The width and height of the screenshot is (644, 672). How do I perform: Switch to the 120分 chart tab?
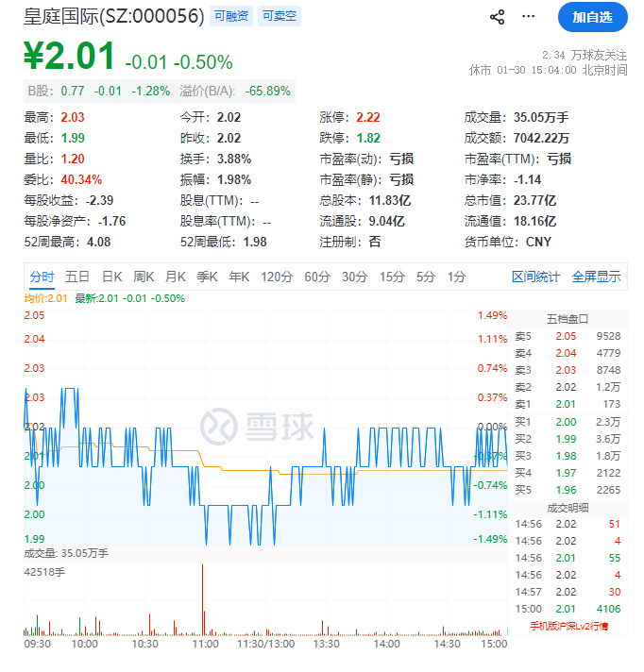277,277
